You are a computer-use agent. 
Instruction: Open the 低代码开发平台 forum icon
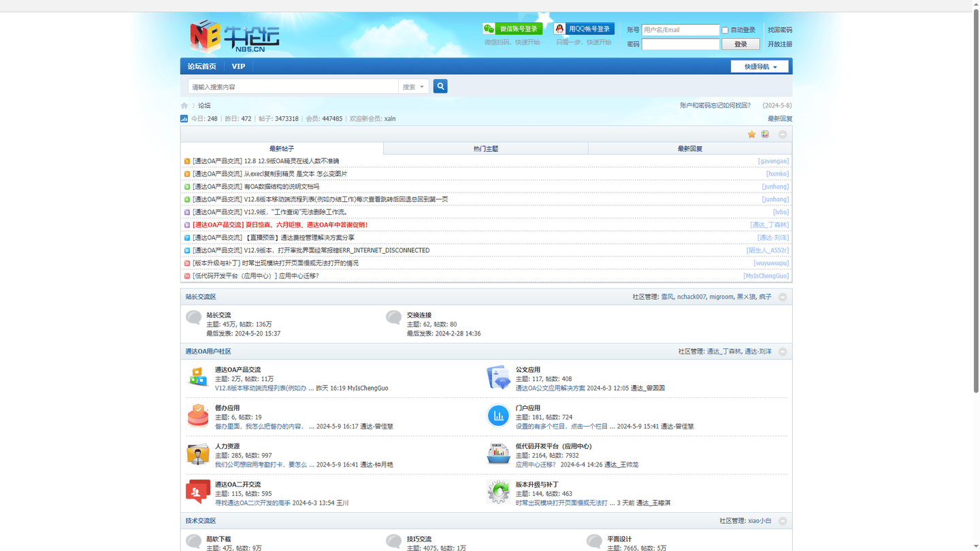coord(499,454)
